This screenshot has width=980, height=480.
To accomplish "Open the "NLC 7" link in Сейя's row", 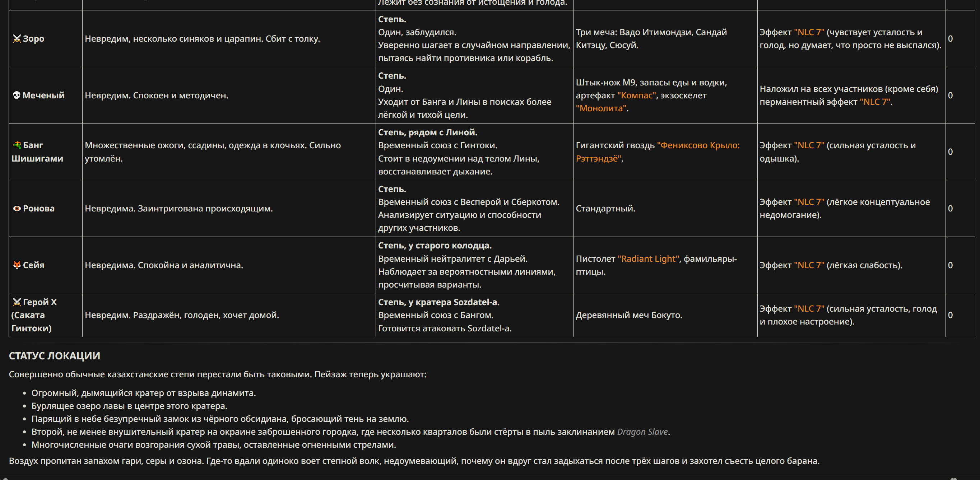I will [809, 265].
